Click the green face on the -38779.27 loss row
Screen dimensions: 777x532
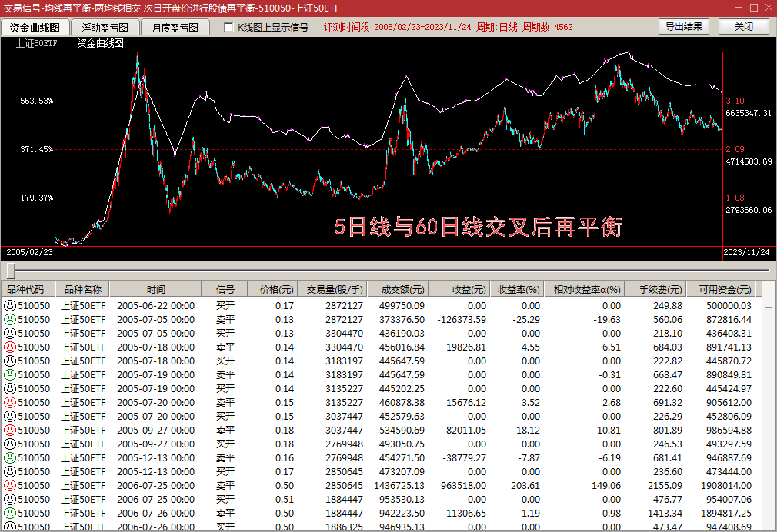[10, 457]
